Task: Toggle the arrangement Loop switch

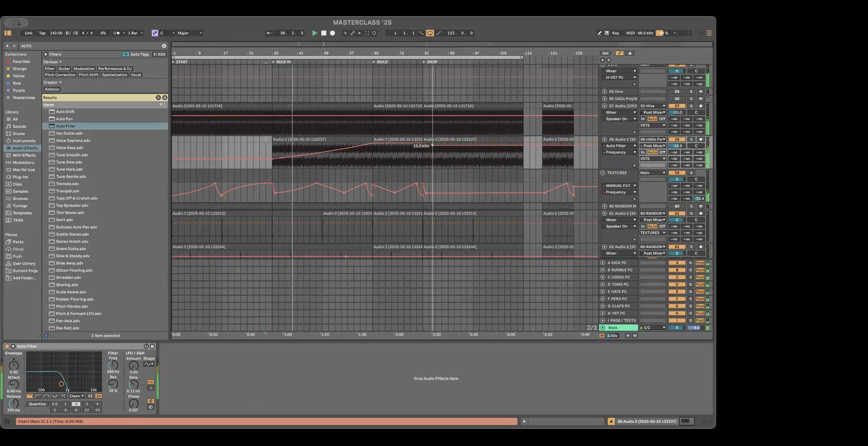Action: [x=430, y=33]
